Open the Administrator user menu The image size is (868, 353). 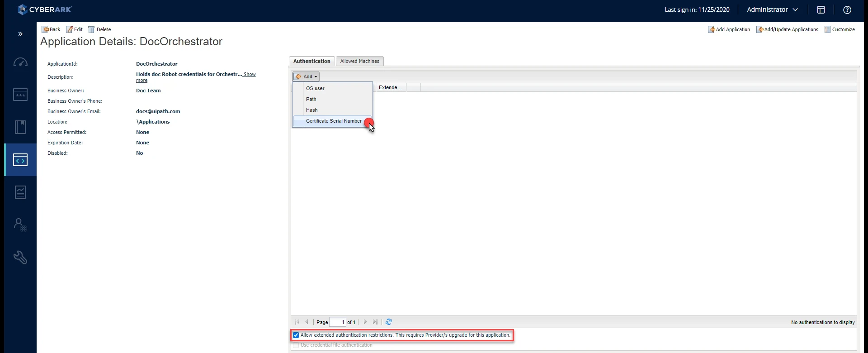click(x=772, y=10)
